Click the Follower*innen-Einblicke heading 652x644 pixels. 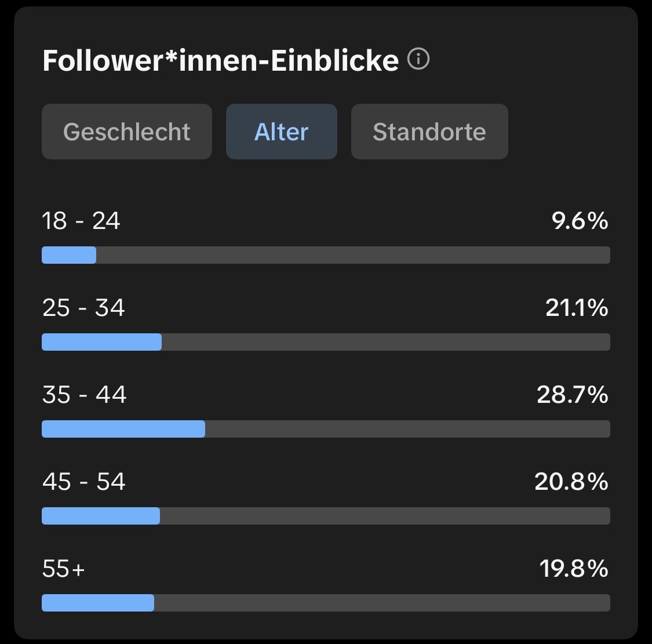221,60
